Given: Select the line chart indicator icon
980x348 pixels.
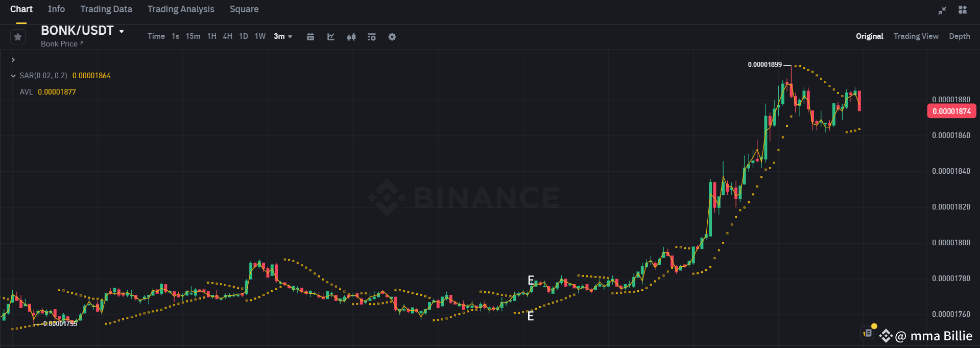Looking at the screenshot, I should tap(331, 36).
